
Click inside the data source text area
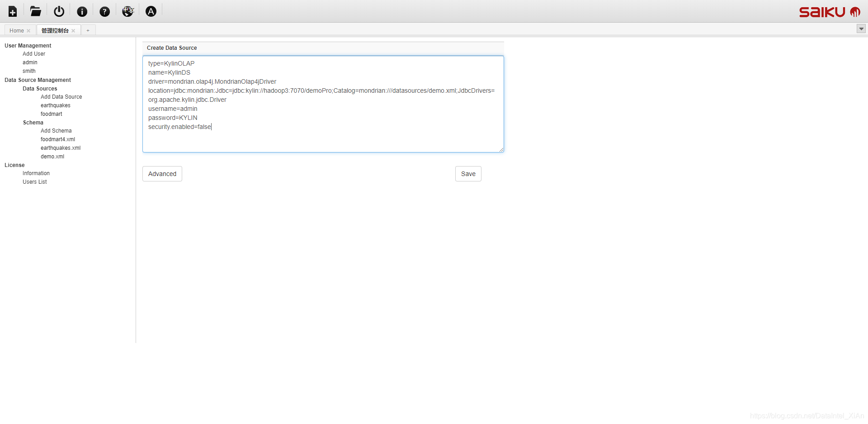[323, 104]
